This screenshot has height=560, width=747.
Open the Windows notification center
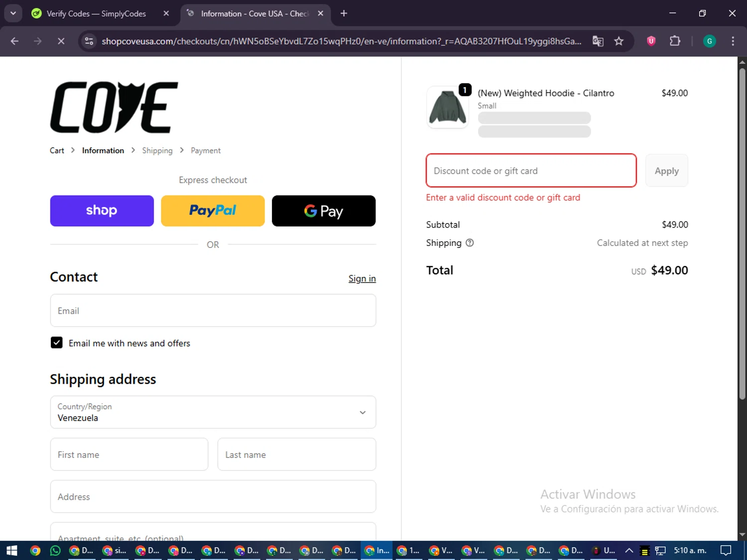tap(726, 551)
